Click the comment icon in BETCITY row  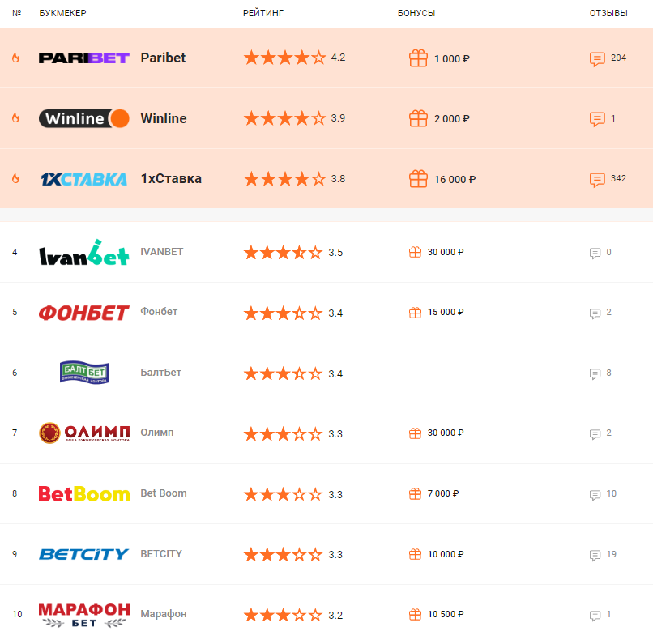[x=595, y=555]
